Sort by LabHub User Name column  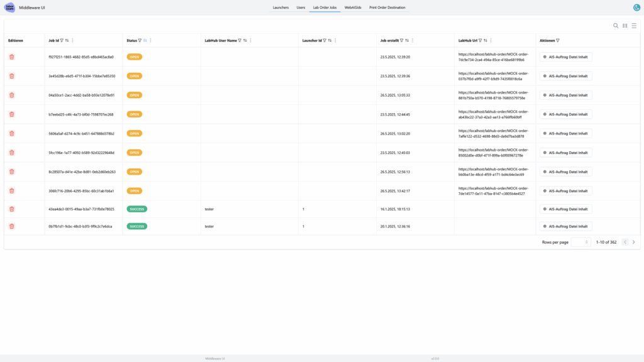pos(245,41)
